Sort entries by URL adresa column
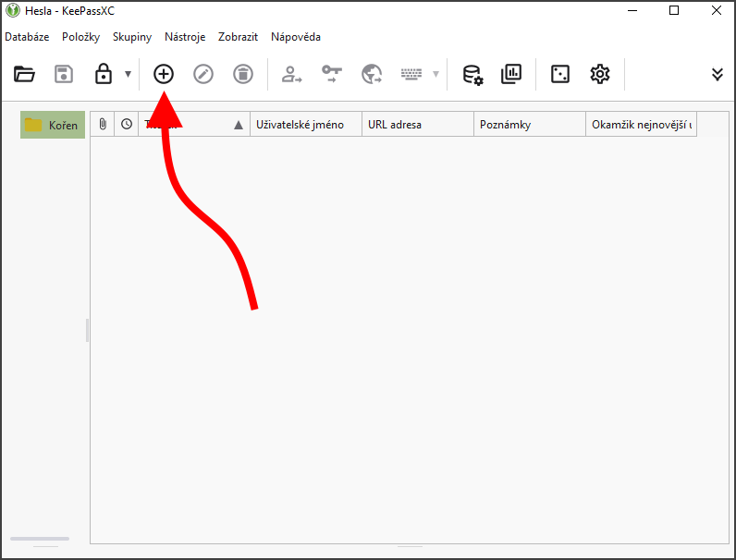The image size is (736, 560). (x=417, y=125)
